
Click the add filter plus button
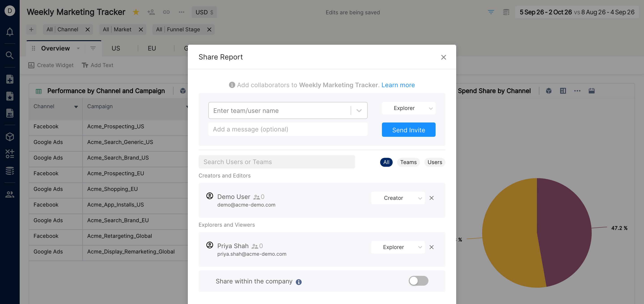coord(31,30)
